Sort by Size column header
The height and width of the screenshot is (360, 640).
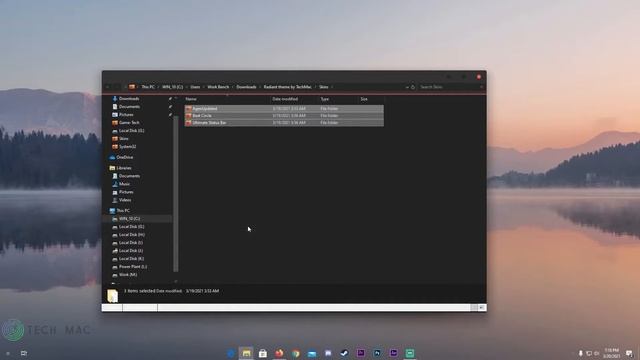click(364, 99)
